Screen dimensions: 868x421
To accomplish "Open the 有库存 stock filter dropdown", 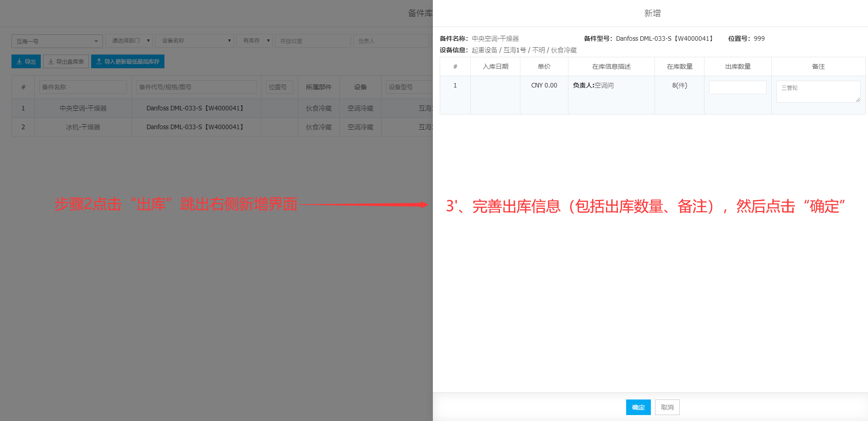I will pos(255,41).
